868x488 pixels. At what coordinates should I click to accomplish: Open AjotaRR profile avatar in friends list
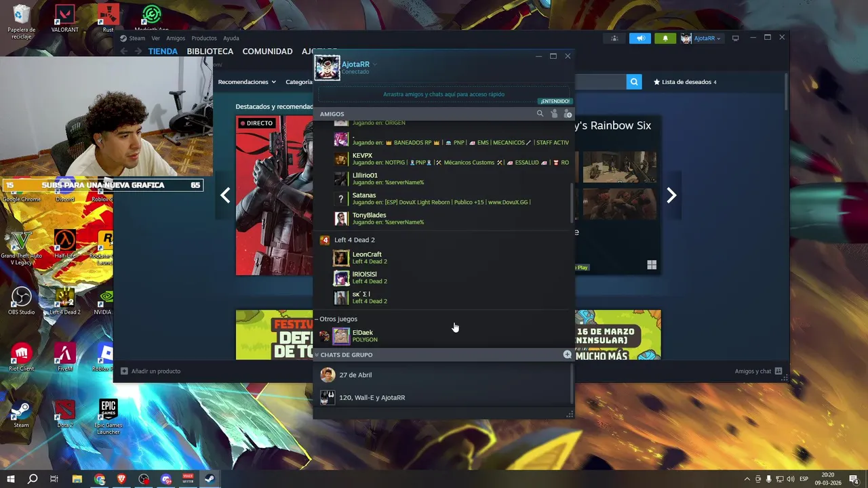(x=327, y=68)
